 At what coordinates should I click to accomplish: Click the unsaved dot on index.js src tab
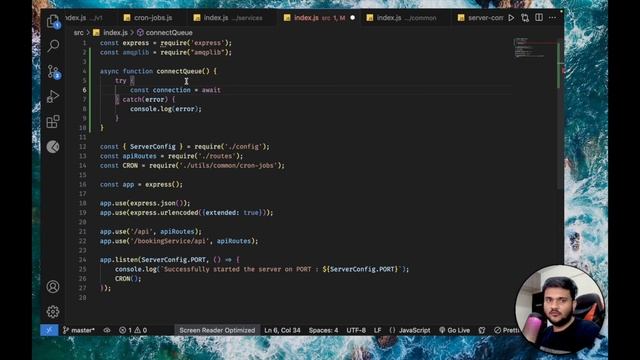coord(353,18)
